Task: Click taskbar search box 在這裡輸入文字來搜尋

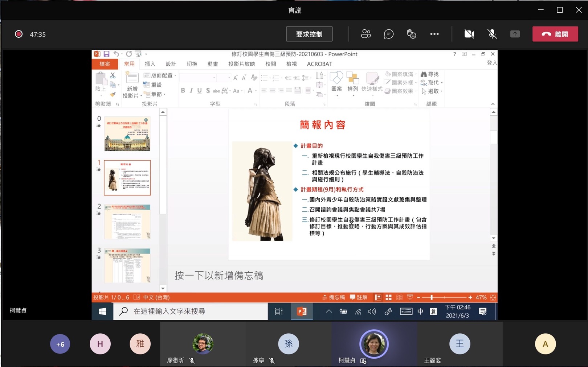Action: (191, 312)
